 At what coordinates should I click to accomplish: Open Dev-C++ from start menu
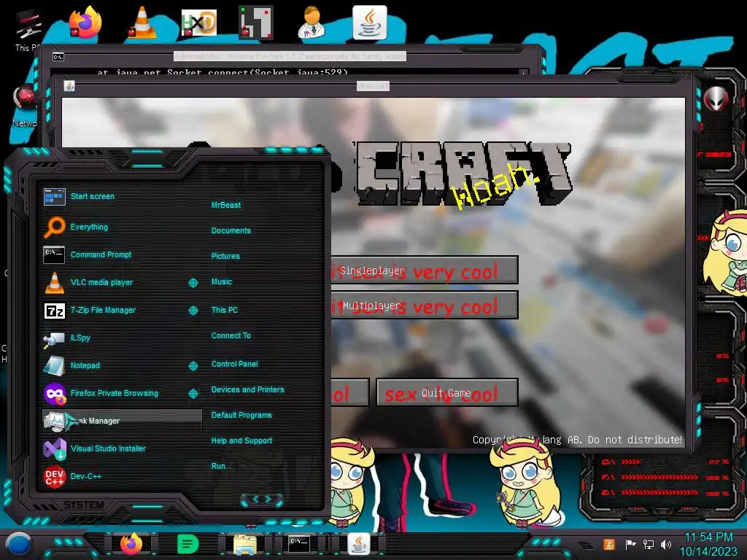(x=86, y=475)
